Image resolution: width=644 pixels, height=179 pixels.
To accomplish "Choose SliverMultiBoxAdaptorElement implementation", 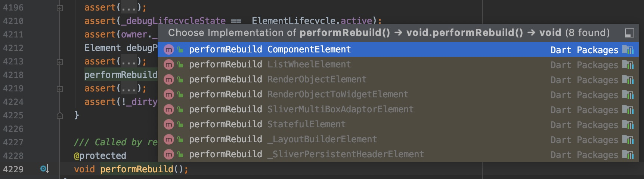I will (x=398, y=109).
